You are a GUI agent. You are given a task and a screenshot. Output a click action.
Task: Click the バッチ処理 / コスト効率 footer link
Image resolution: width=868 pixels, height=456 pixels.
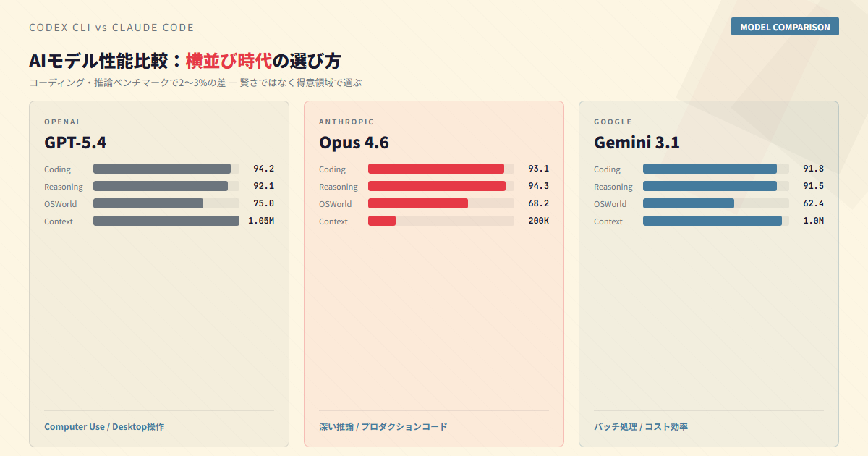point(640,426)
